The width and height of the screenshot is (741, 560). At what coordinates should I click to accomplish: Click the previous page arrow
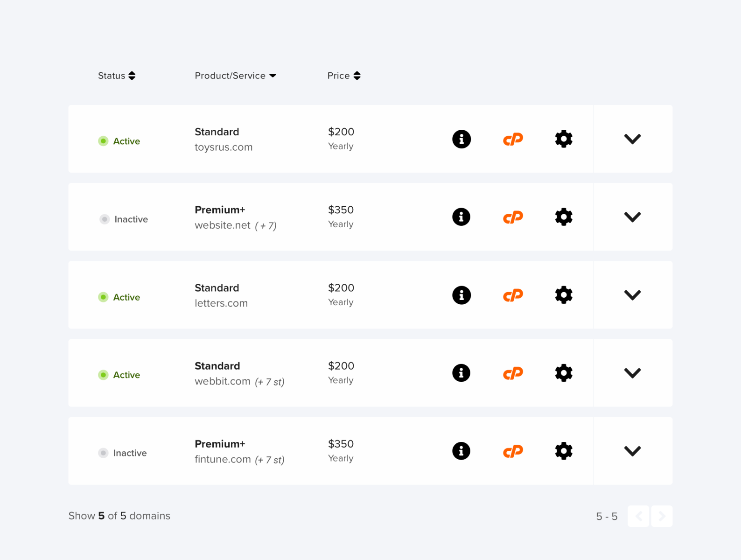(638, 516)
